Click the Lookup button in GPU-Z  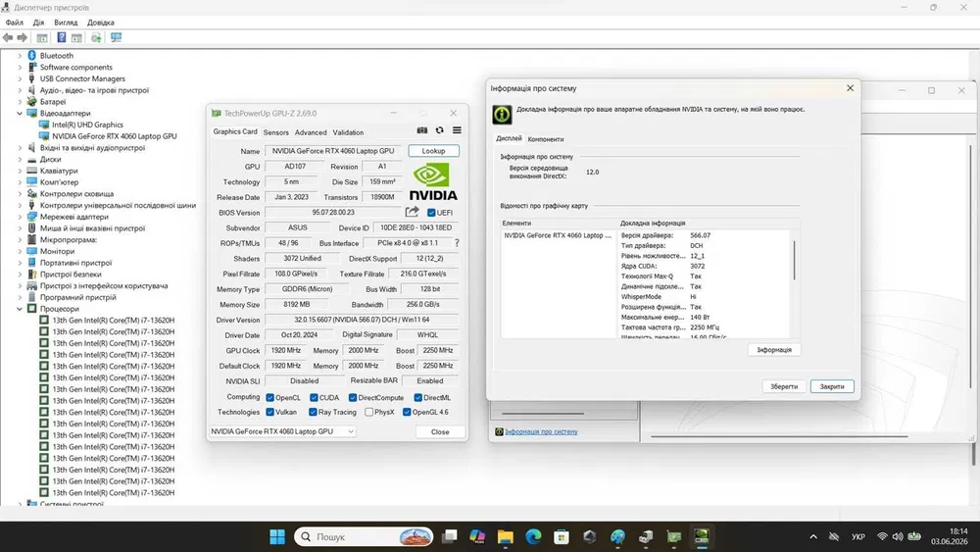pos(434,151)
